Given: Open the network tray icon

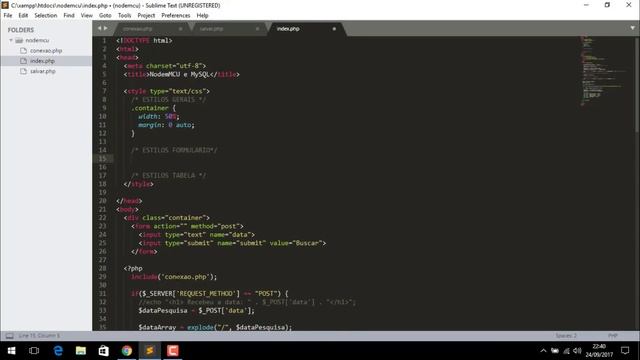Looking at the screenshot, I should [566, 351].
